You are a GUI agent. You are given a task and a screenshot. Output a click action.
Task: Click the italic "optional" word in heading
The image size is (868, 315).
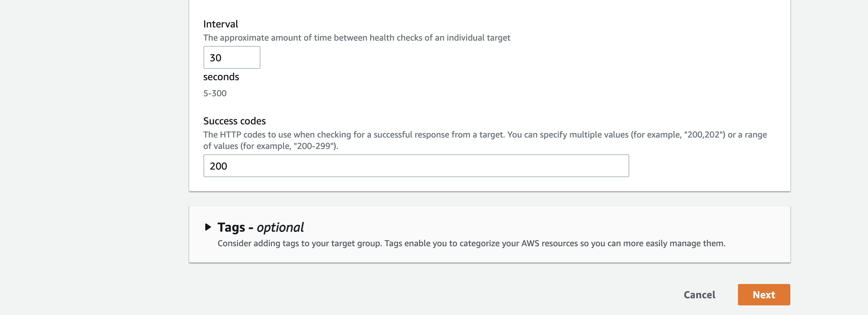click(x=280, y=227)
